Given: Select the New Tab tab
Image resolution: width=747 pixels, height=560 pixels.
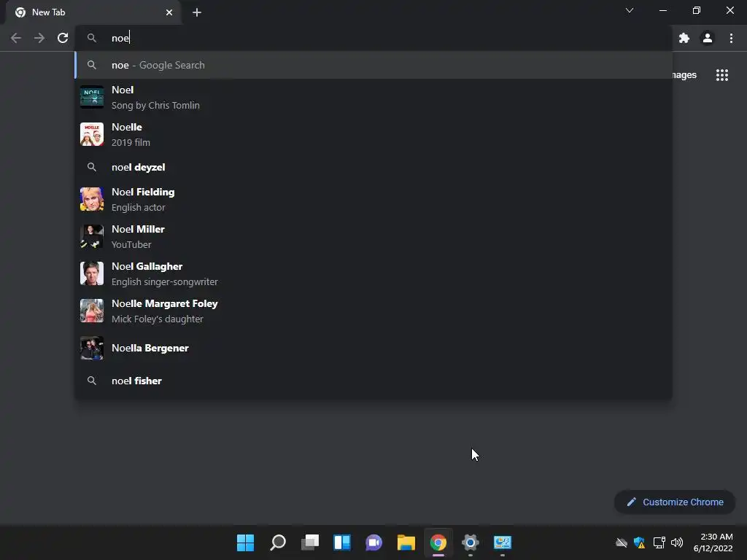Looking at the screenshot, I should (93, 12).
